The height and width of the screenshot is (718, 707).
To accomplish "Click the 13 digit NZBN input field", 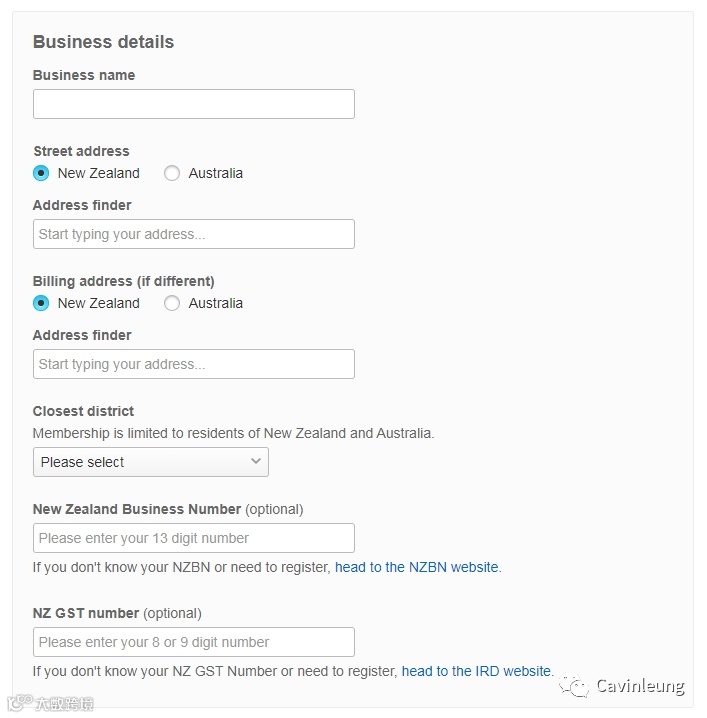I will [193, 538].
